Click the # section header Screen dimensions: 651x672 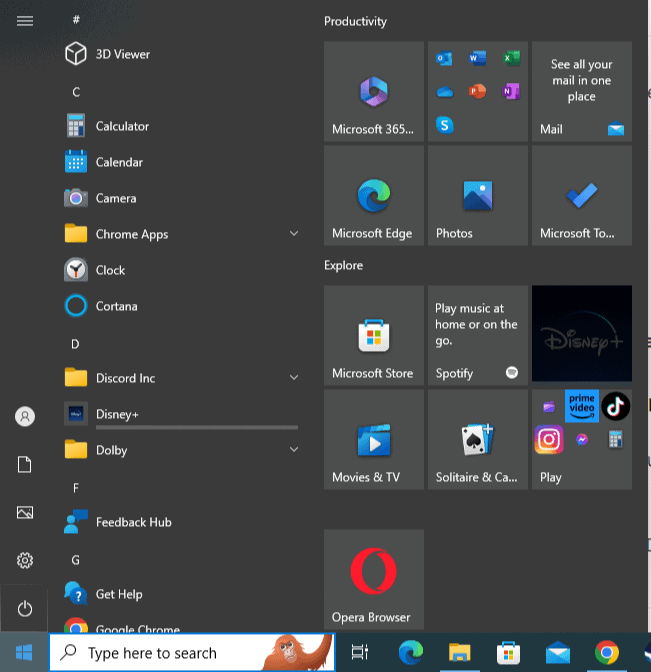click(76, 20)
